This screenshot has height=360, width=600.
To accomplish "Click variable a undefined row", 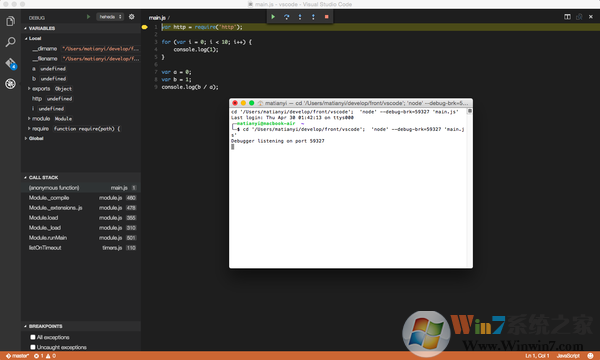I will click(81, 68).
